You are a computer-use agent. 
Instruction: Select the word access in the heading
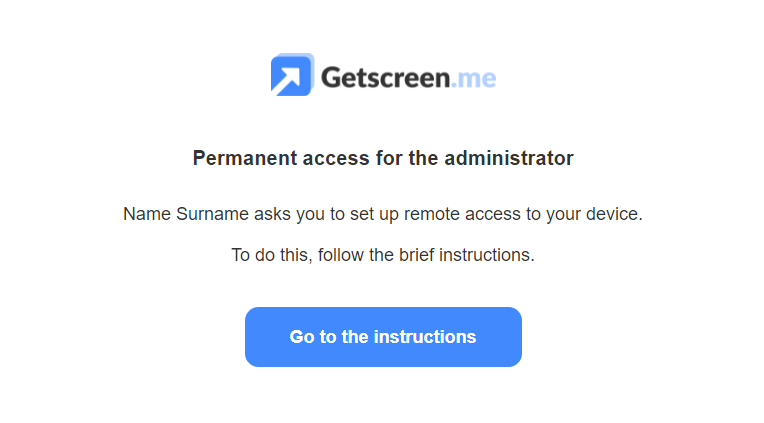[336, 159]
